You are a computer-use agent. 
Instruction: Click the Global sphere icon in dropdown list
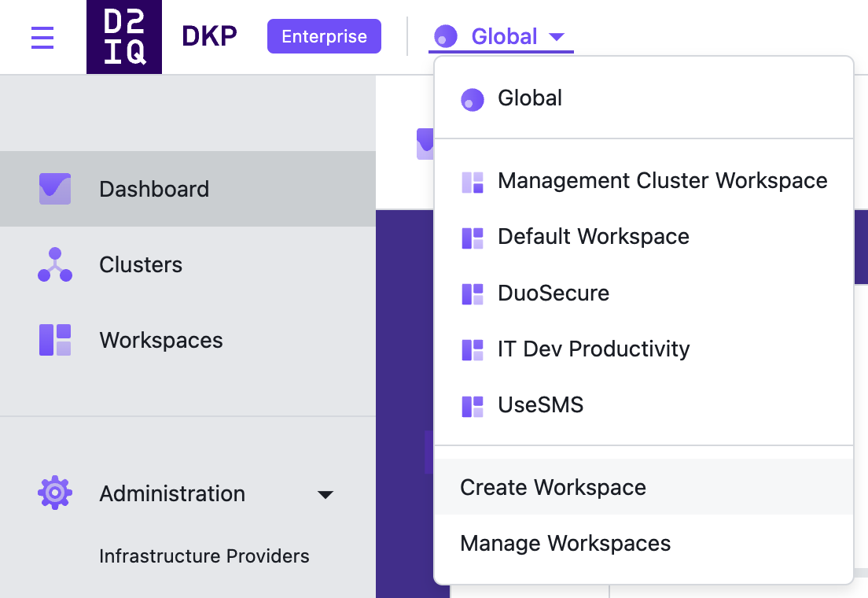pos(473,100)
